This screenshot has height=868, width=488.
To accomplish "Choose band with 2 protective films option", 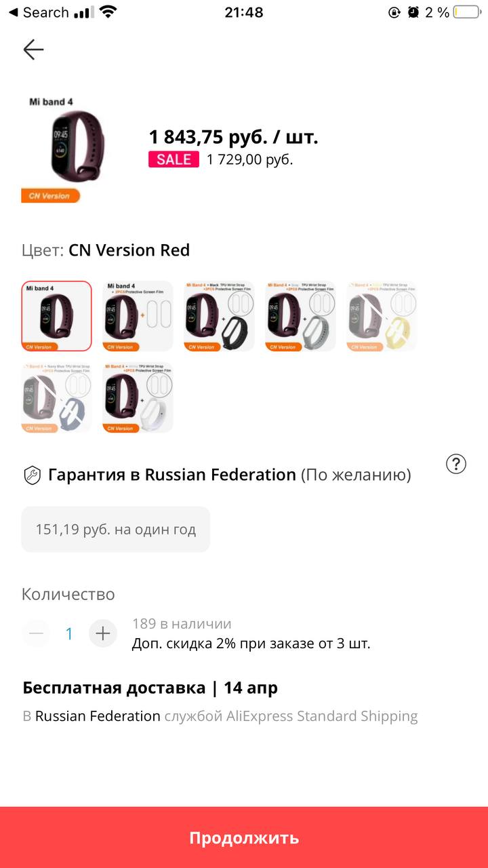I will coord(138,316).
